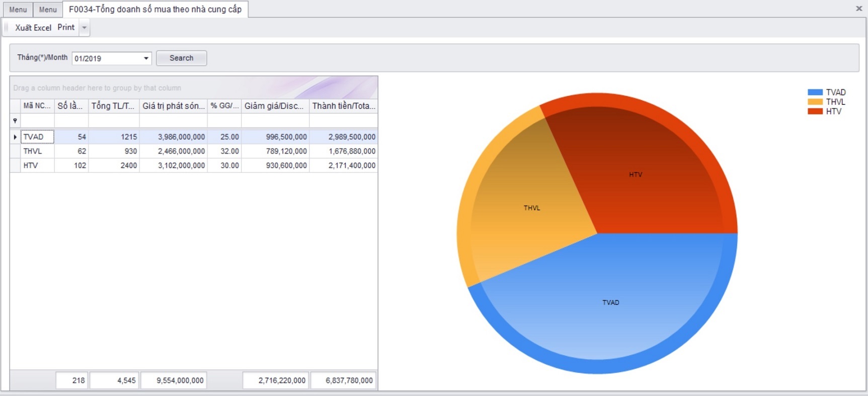
Task: Click the value 2,466,000,000
Action: point(174,151)
